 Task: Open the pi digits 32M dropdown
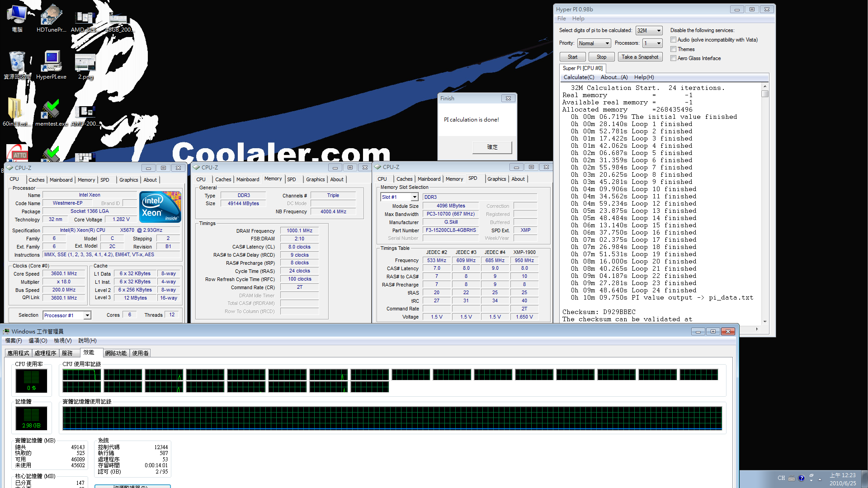click(x=649, y=31)
